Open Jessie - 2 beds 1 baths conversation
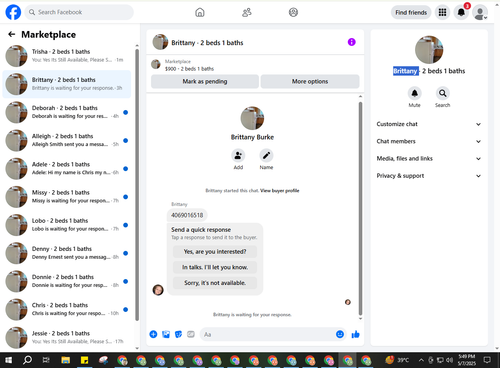 coord(67,337)
